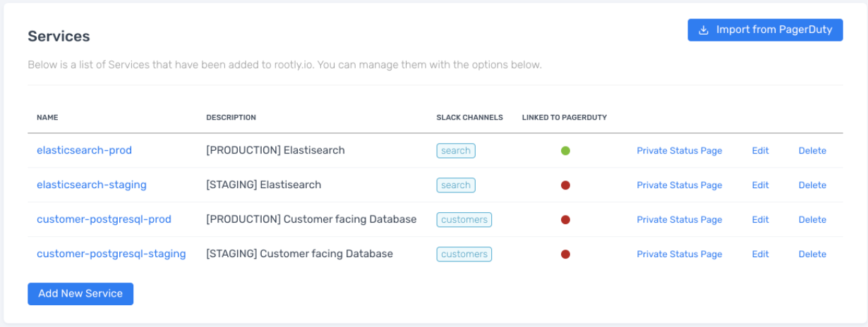Viewport: 868px width, 327px height.
Task: Open the elasticsearch-staging service link
Action: click(92, 185)
